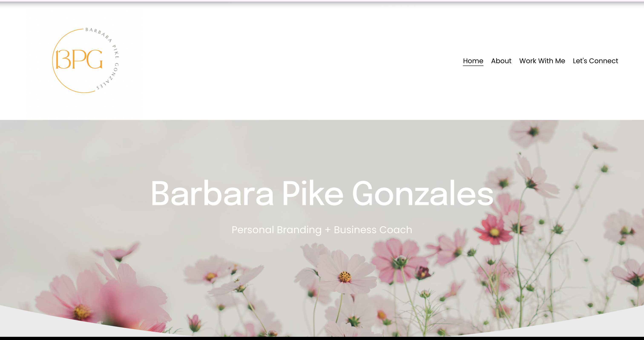The image size is (644, 340).
Task: Click the letter G in the logo monogram
Action: click(x=95, y=59)
